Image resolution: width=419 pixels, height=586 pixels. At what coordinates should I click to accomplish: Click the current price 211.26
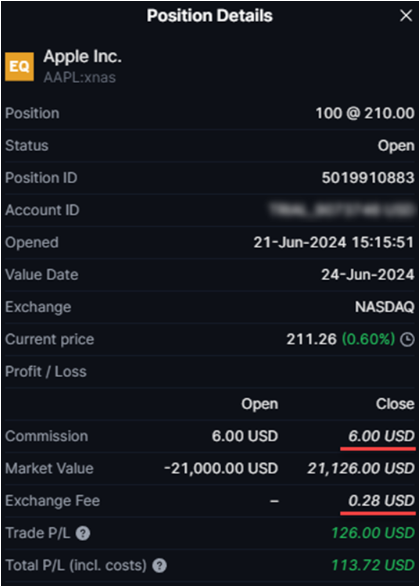click(312, 339)
